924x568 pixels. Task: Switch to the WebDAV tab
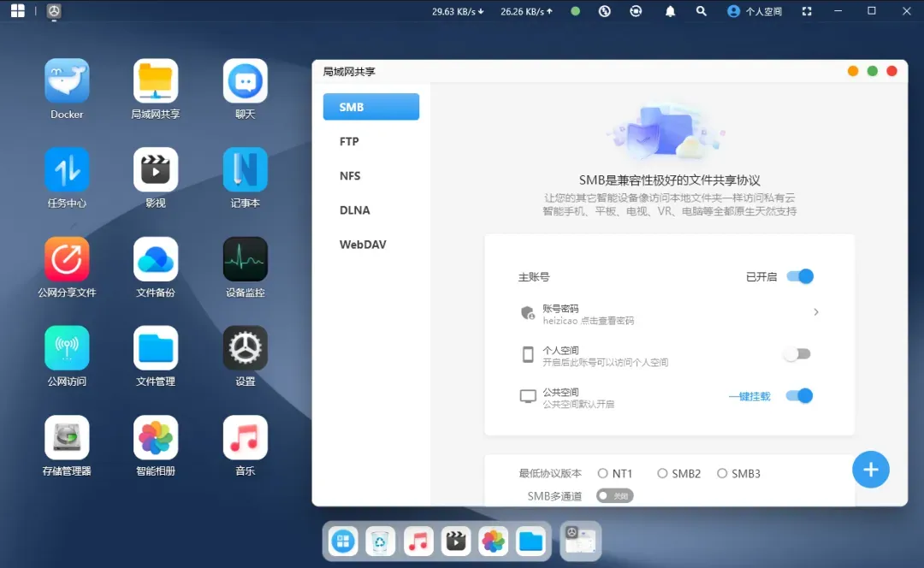point(363,245)
